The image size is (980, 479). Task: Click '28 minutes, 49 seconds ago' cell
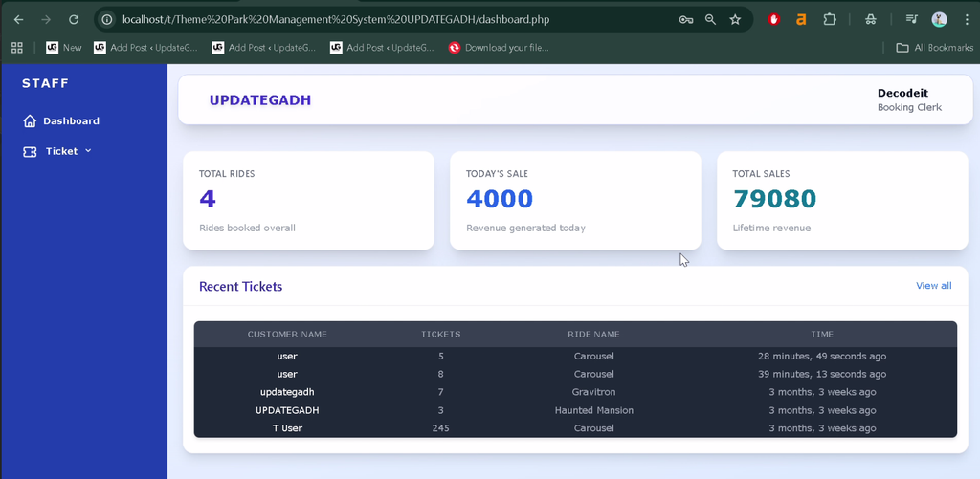(x=822, y=356)
